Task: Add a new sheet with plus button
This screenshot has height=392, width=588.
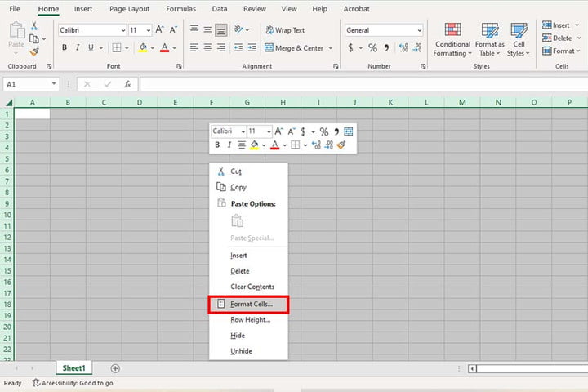Action: [115, 368]
